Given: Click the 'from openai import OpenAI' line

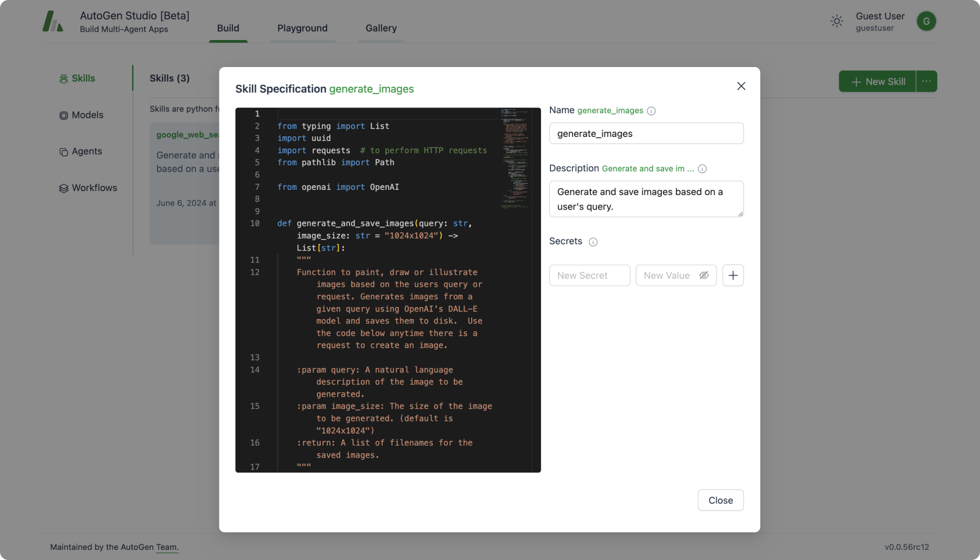Looking at the screenshot, I should (338, 187).
